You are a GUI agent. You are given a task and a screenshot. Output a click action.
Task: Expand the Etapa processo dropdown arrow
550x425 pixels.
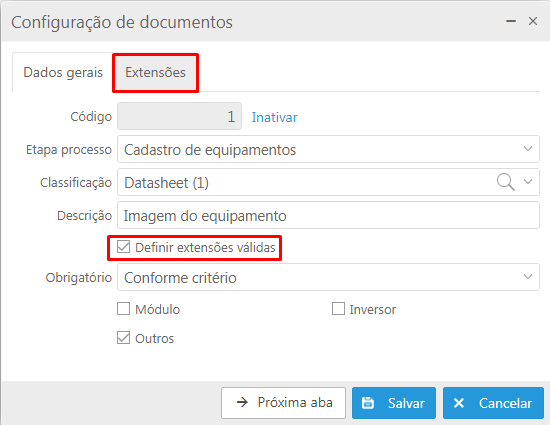click(528, 149)
